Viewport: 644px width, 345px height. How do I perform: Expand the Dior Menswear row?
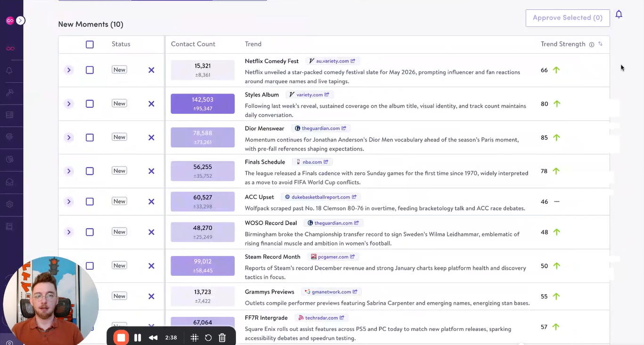69,137
